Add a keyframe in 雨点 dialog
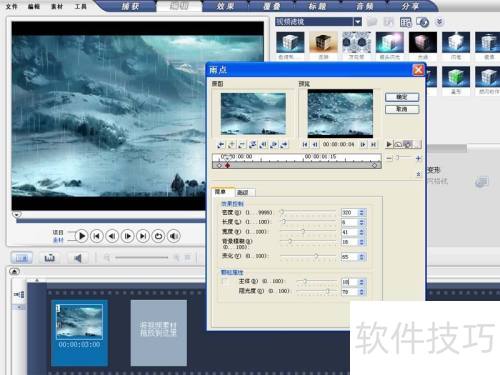 (231, 144)
